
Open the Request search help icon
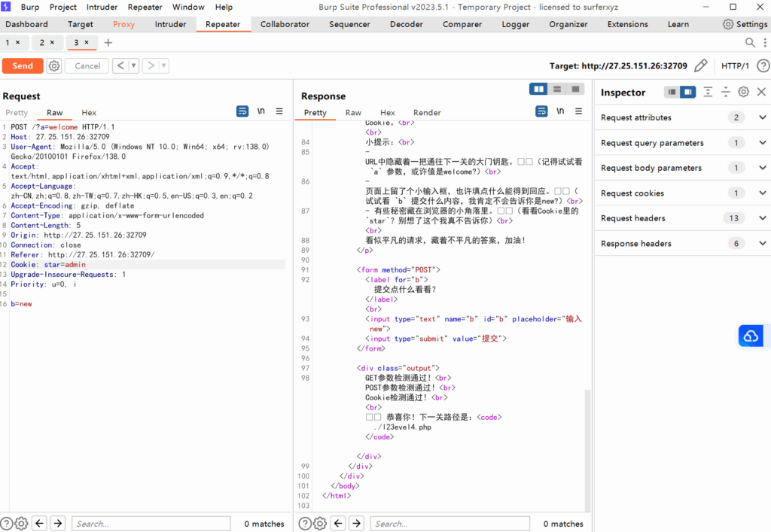[6, 524]
